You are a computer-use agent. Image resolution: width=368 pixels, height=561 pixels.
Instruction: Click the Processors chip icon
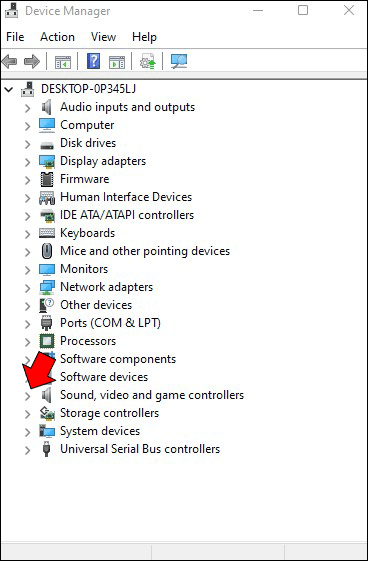tap(47, 341)
